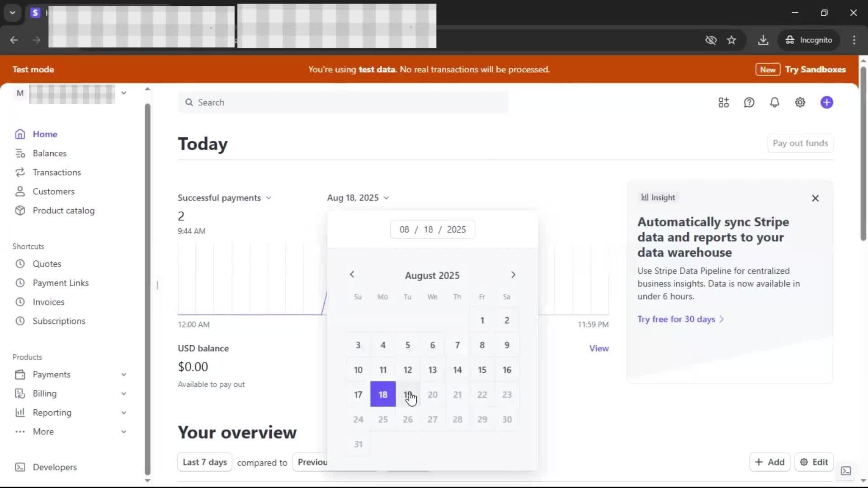Bookmark page with the star icon
868x488 pixels.
click(x=731, y=40)
